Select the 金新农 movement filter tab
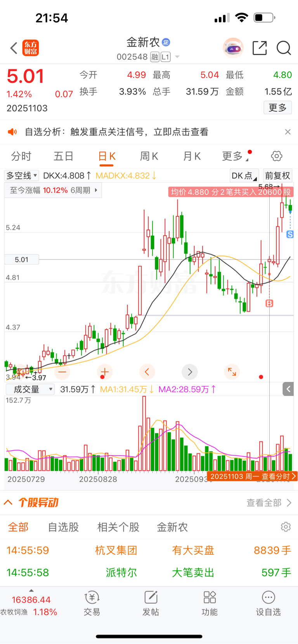Screen dimensions: 298x644 pos(172,527)
